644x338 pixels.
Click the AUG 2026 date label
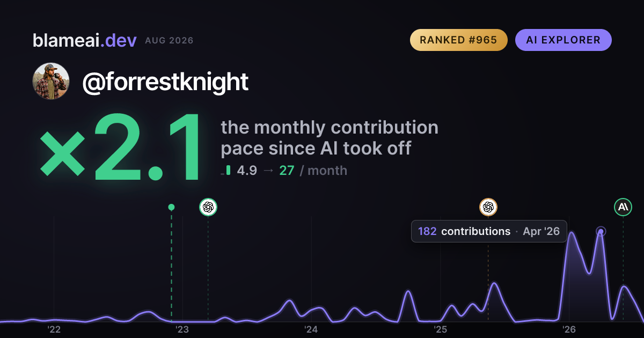click(169, 41)
